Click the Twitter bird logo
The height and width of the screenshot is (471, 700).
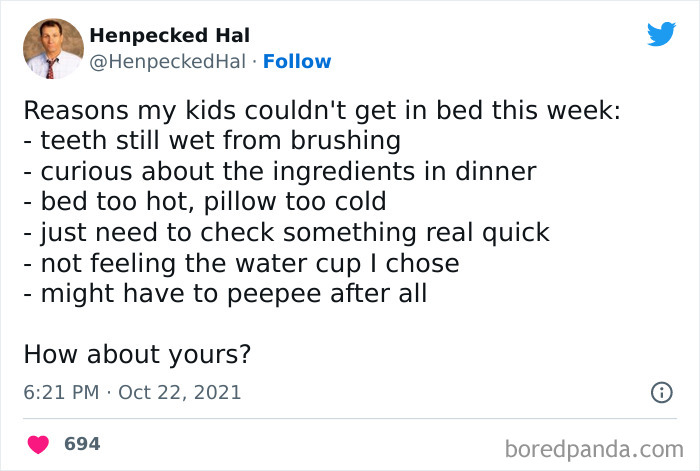(x=661, y=34)
